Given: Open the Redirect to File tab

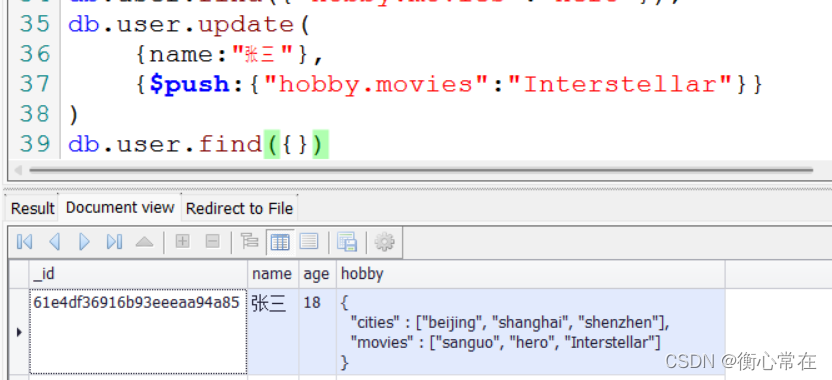Looking at the screenshot, I should coord(239,209).
